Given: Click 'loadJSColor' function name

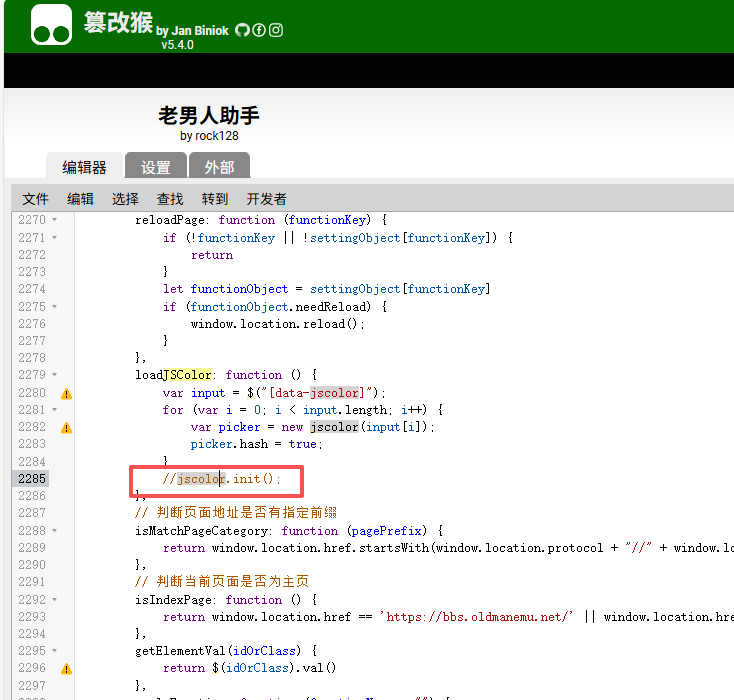Looking at the screenshot, I should 173,375.
